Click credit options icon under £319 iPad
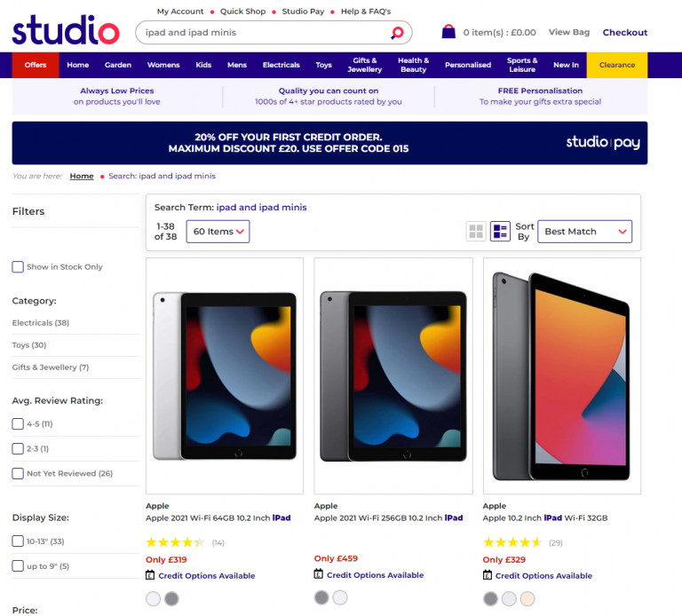The width and height of the screenshot is (682, 616). [150, 575]
